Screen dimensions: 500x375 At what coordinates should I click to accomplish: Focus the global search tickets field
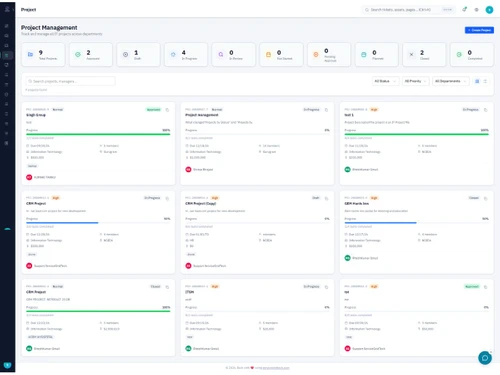pos(408,10)
